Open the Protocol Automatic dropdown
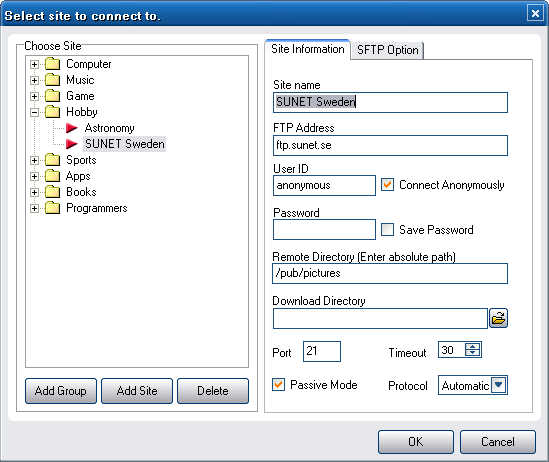 [x=499, y=385]
